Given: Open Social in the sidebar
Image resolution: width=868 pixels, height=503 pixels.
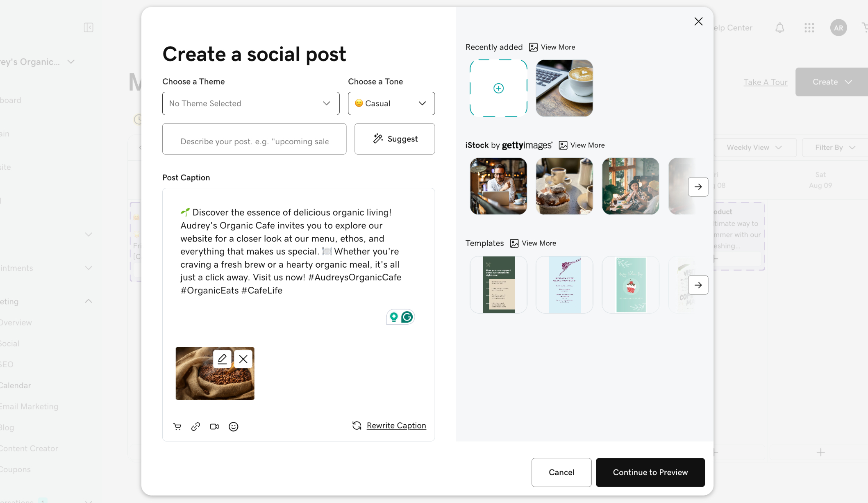Looking at the screenshot, I should tap(9, 344).
